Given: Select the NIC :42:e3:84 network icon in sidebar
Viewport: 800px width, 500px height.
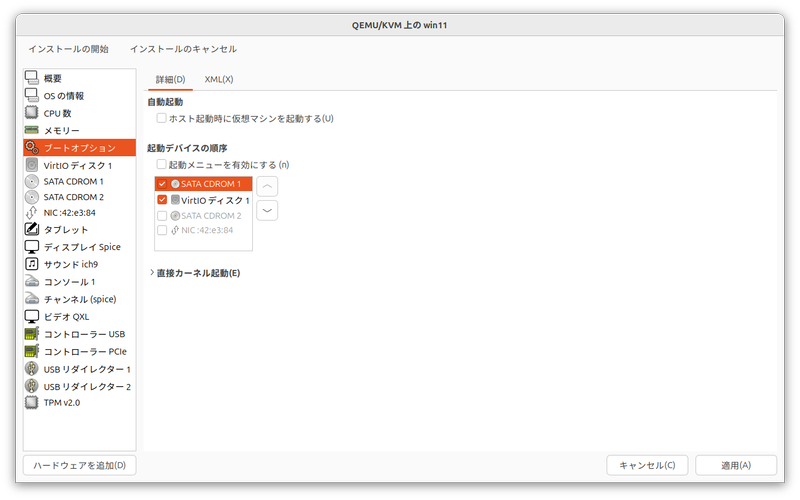Looking at the screenshot, I should [32, 213].
